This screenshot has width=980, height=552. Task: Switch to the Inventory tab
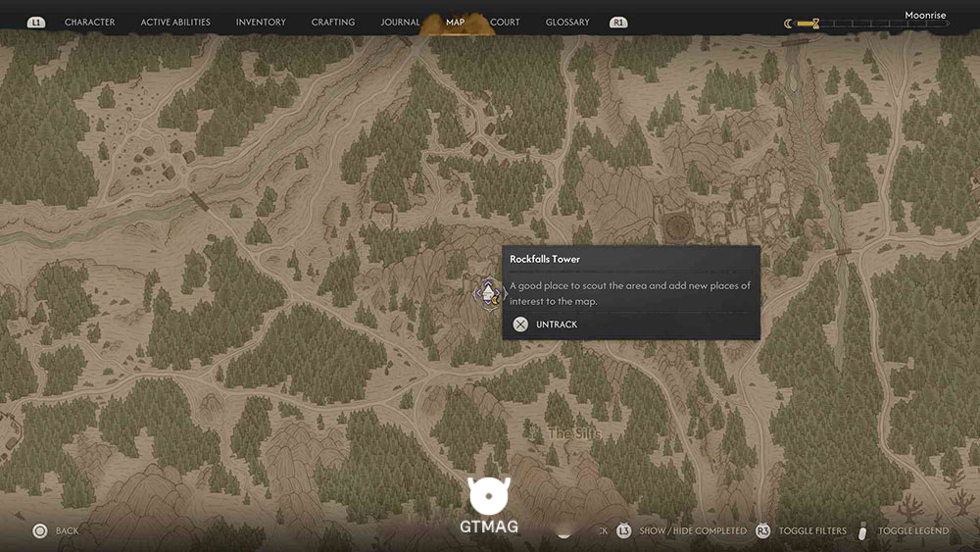261,22
